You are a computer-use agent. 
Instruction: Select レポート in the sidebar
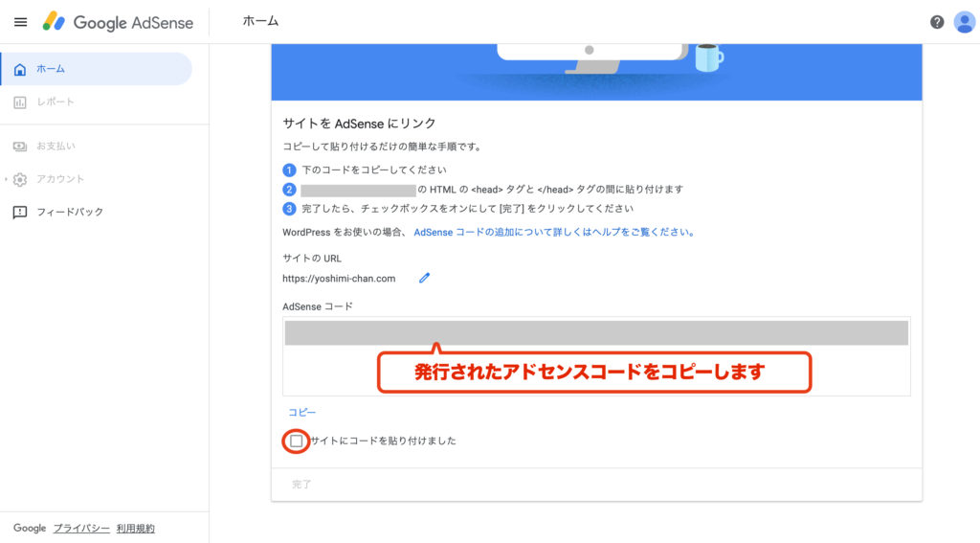(x=97, y=102)
